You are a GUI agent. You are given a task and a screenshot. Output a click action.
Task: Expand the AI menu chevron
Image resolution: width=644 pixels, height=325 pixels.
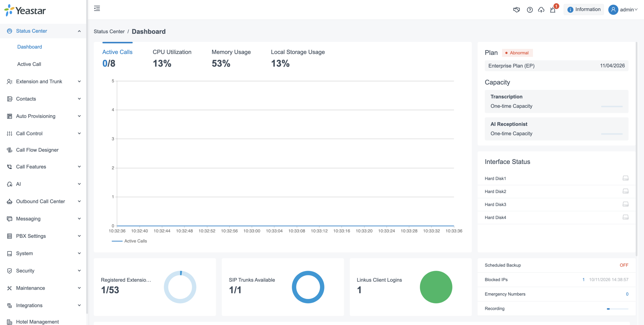[79, 184]
